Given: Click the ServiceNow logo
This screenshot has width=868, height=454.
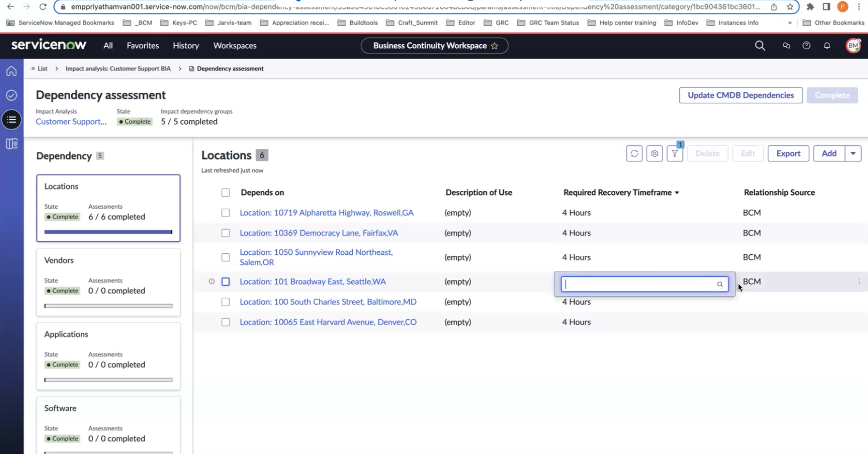Looking at the screenshot, I should (49, 45).
